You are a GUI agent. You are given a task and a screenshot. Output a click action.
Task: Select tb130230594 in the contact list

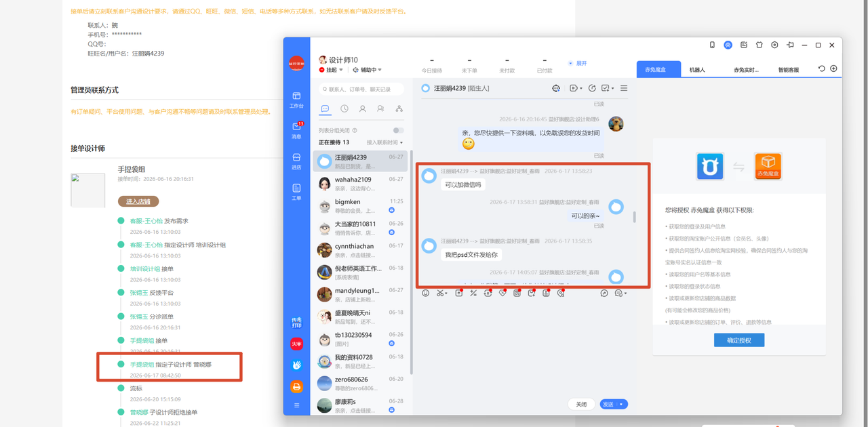pyautogui.click(x=361, y=339)
